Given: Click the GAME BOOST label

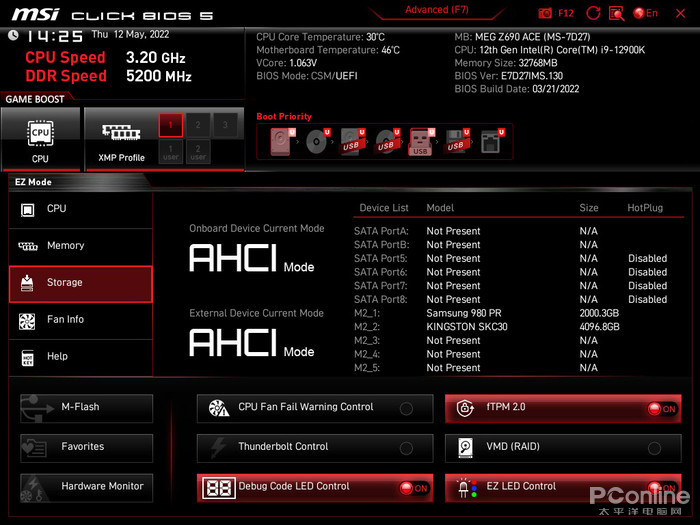Looking at the screenshot, I should coord(35,99).
